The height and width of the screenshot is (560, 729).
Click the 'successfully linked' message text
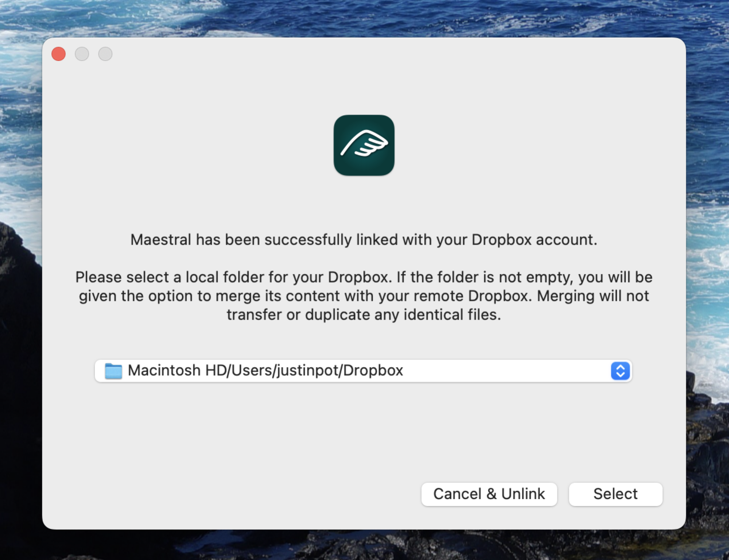pos(364,240)
